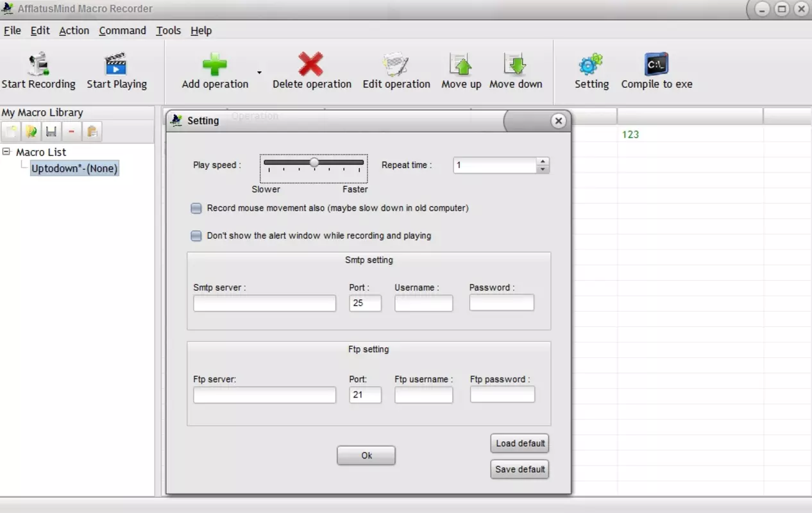Viewport: 812px width, 513px height.
Task: Click the Smtp Username input field
Action: click(x=424, y=303)
